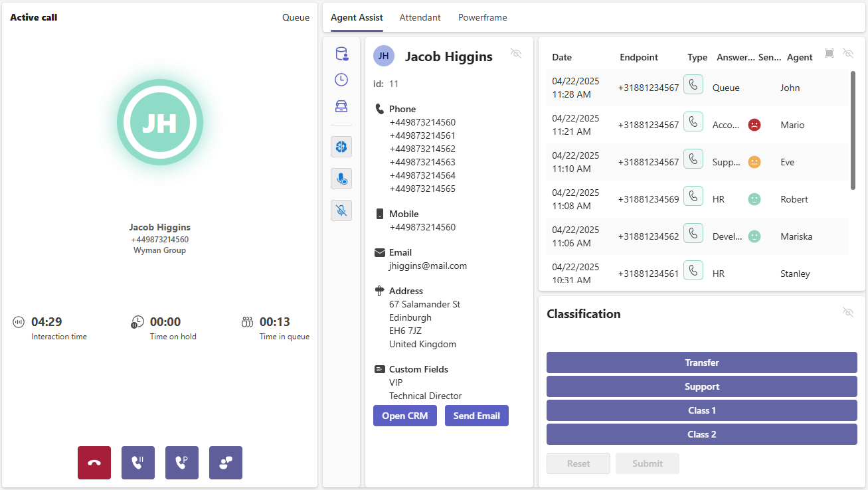This screenshot has width=868, height=490.
Task: Switch to the Attendant tab
Action: point(420,18)
